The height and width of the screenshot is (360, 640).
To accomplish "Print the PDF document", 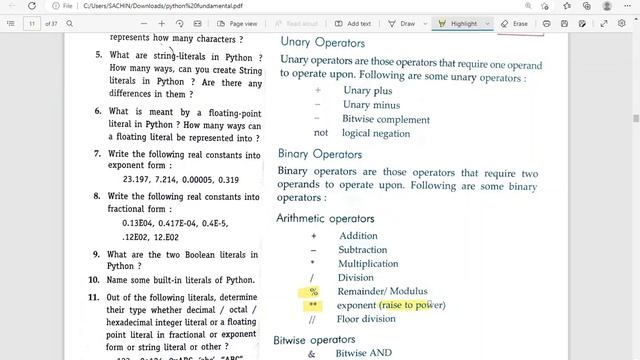I will [547, 24].
